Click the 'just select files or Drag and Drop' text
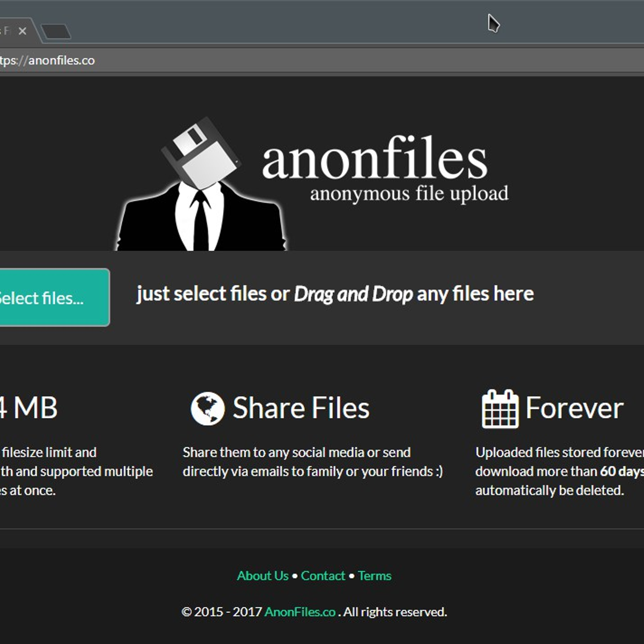The height and width of the screenshot is (644, 644). [335, 294]
